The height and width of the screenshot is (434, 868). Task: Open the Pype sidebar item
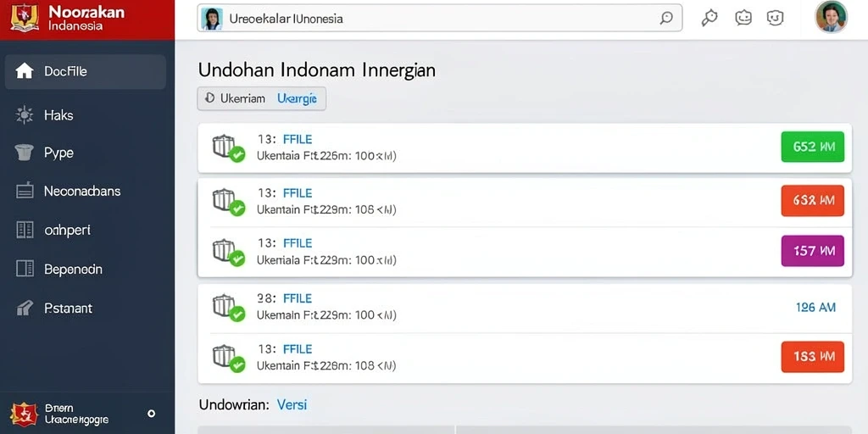coord(58,153)
